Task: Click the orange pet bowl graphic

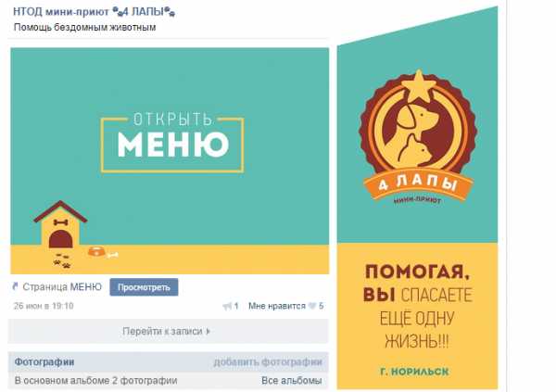Action: [x=96, y=251]
